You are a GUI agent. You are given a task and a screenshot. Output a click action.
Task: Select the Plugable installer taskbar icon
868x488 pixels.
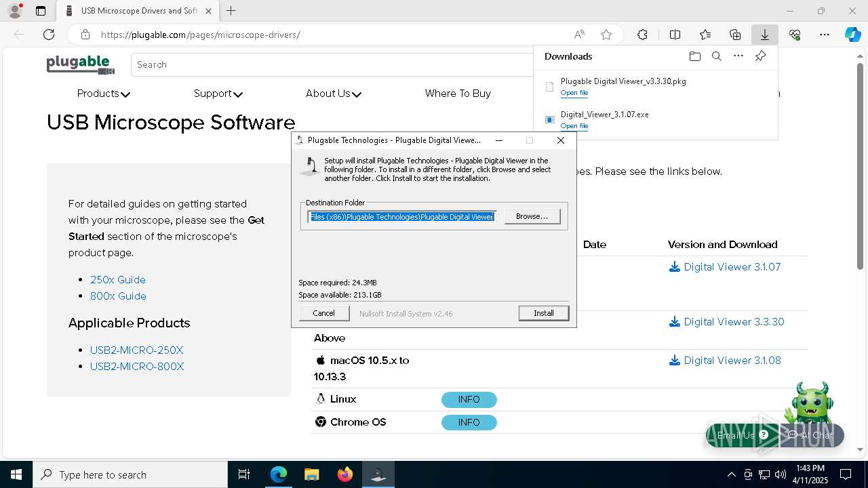click(378, 474)
